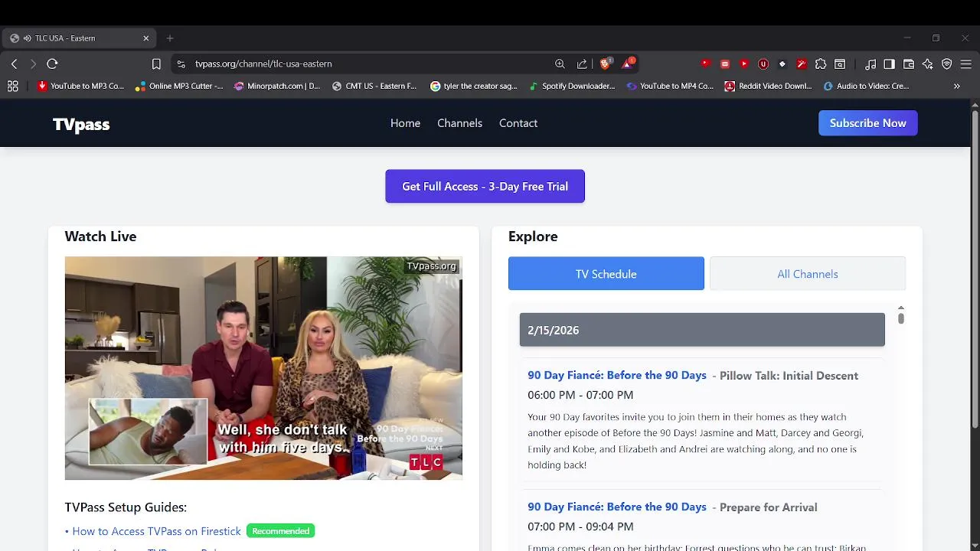Click the live TLC video player

coord(263,368)
